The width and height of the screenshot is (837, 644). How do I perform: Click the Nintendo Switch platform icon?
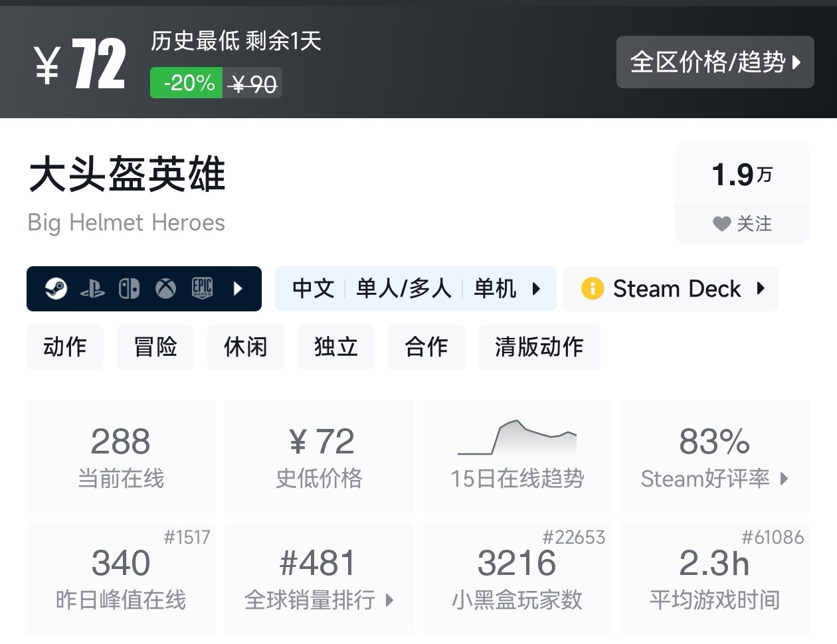tap(129, 289)
